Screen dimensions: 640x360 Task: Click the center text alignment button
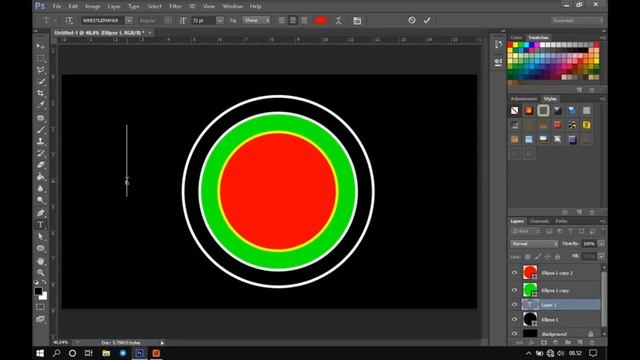click(x=293, y=20)
